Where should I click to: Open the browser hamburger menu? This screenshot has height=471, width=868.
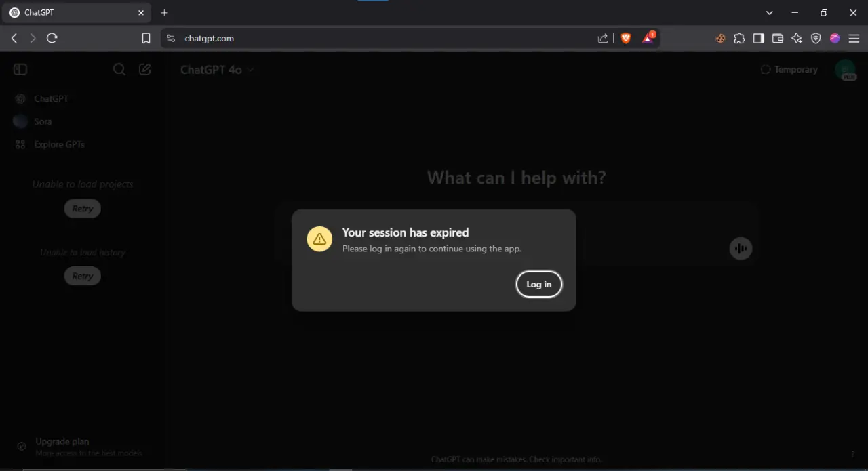point(854,39)
